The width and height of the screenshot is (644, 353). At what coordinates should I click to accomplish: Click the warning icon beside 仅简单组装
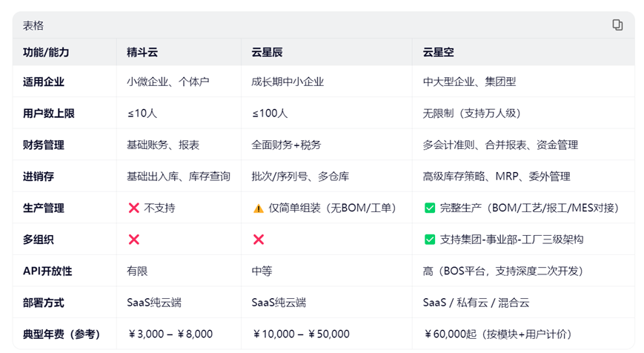point(258,208)
